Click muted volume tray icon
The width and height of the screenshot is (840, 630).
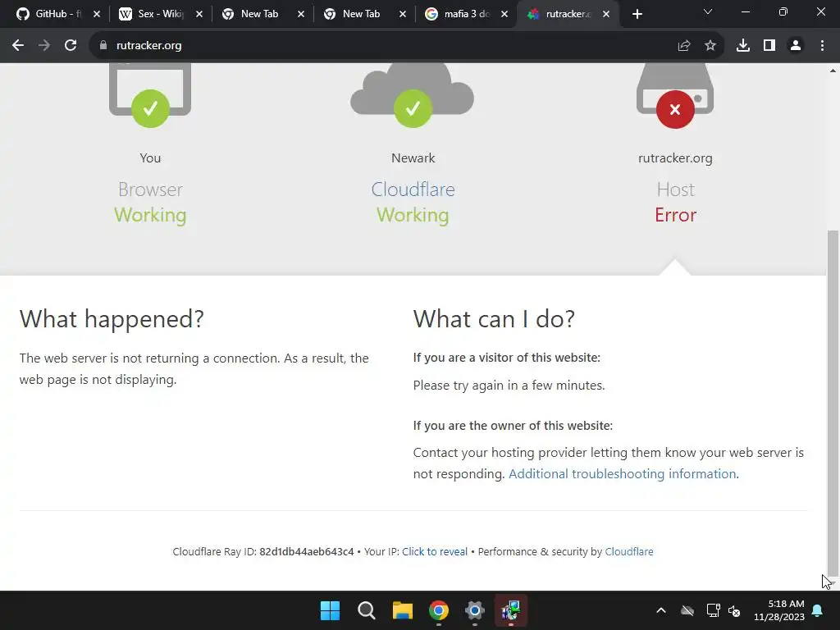[x=734, y=610]
